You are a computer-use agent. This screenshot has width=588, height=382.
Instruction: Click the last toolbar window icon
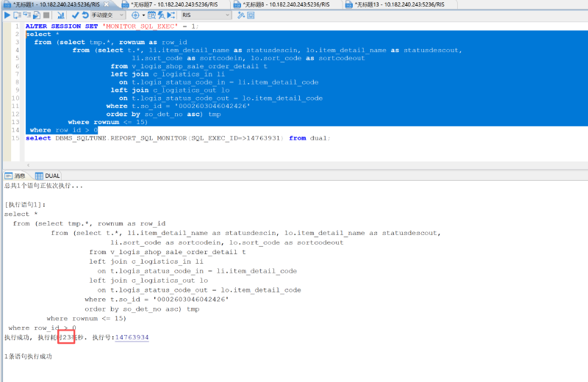251,15
